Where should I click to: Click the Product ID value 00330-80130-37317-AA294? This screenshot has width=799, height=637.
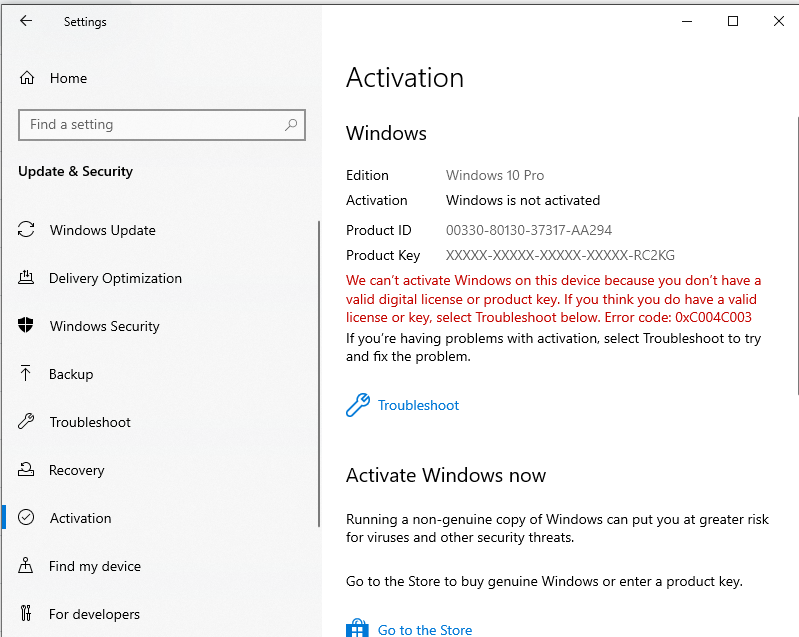(x=528, y=230)
